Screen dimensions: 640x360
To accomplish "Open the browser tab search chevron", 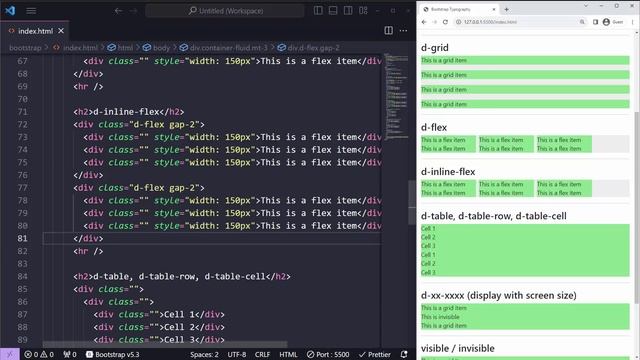I will [x=586, y=6].
